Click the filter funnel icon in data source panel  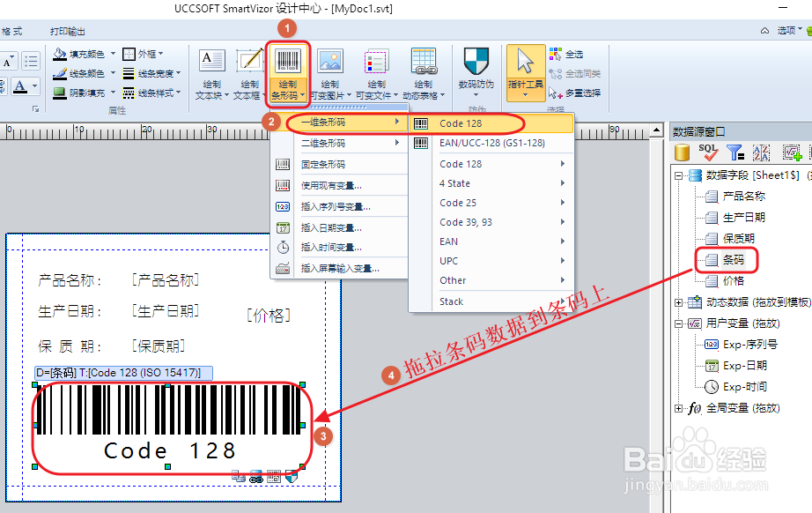(734, 152)
